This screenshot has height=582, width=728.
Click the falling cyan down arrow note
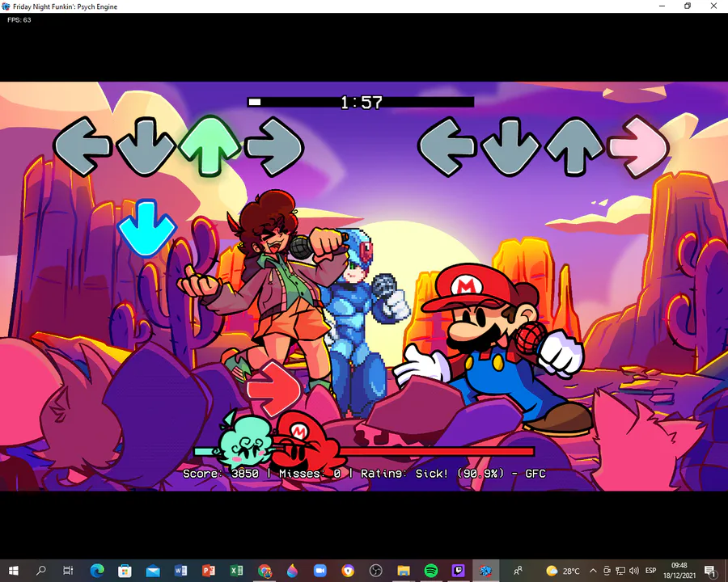pyautogui.click(x=146, y=228)
